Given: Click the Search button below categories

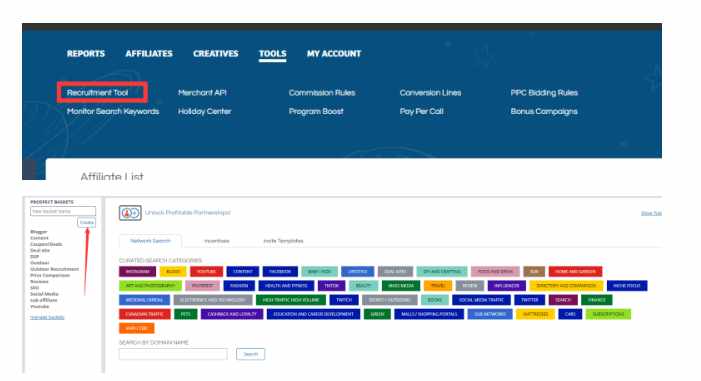Looking at the screenshot, I should (250, 354).
